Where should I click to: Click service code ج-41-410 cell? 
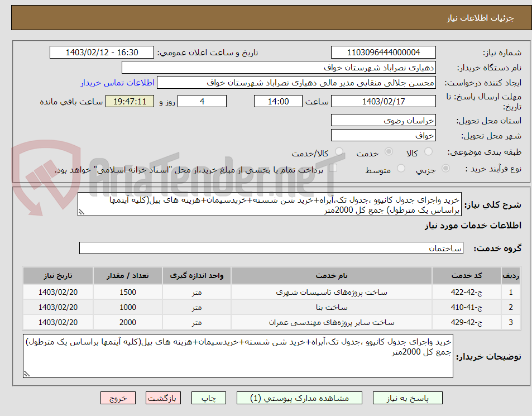467,308
